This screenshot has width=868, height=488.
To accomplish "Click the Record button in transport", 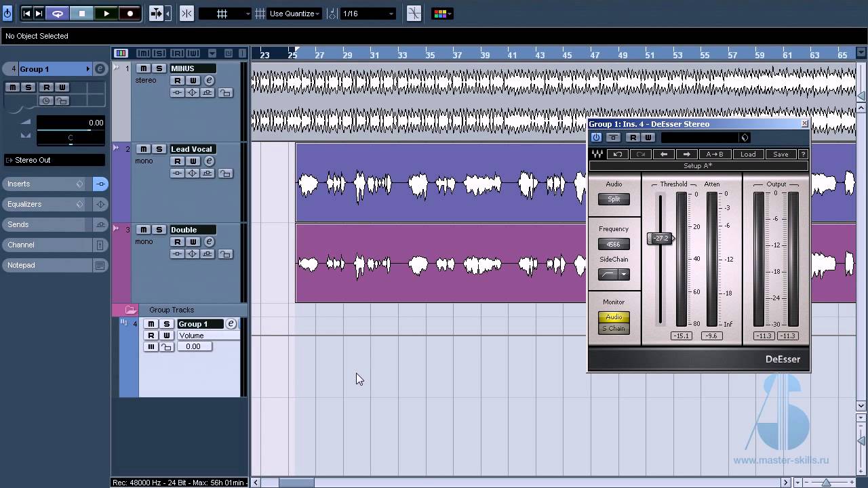I will pos(130,14).
